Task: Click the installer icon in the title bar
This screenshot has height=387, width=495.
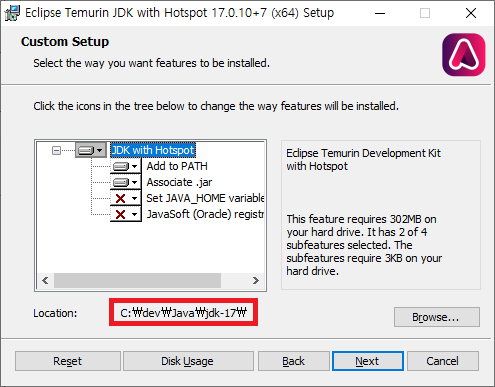Action: click(12, 13)
